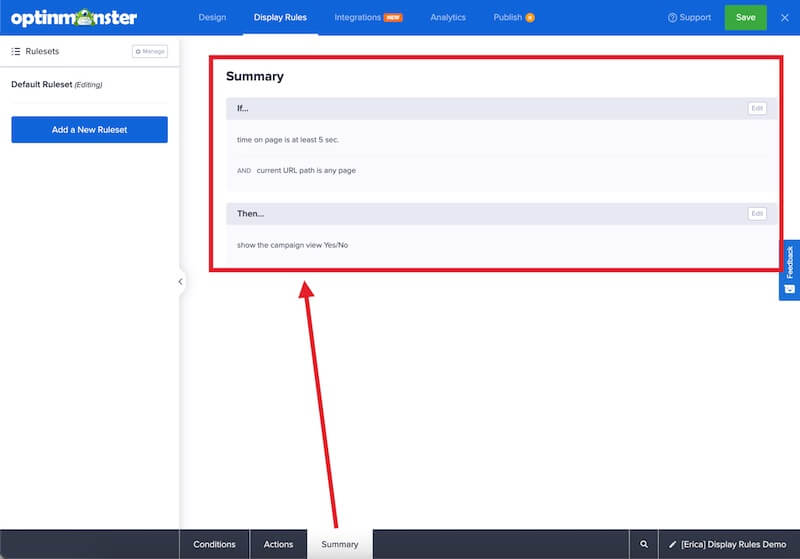
Task: Select the Default Ruleset item
Action: pyautogui.click(x=56, y=85)
